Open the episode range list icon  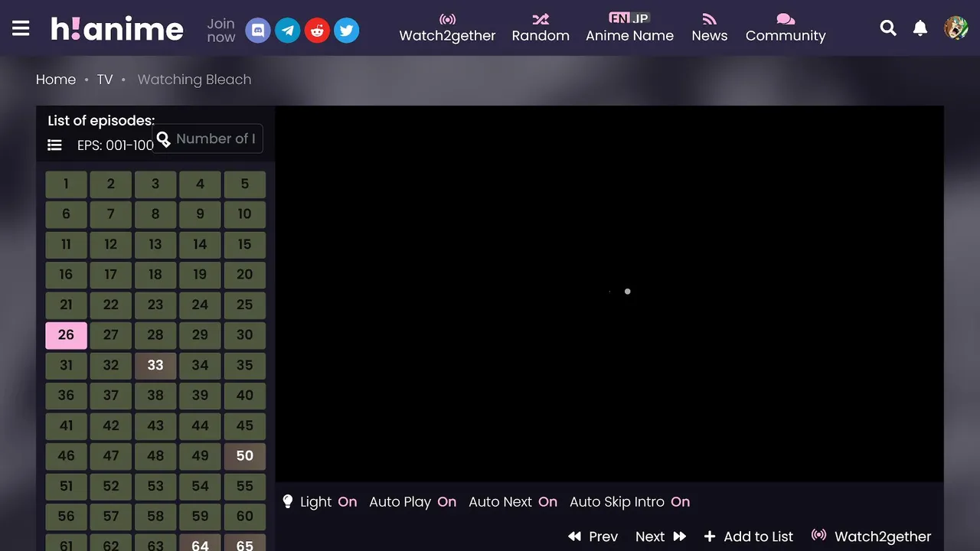[54, 145]
